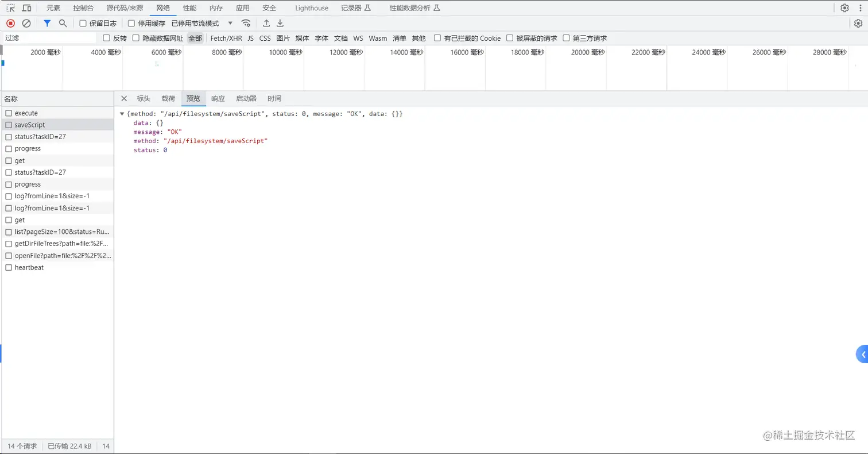
Task: Show the 载荷 tab of the request
Action: [168, 98]
